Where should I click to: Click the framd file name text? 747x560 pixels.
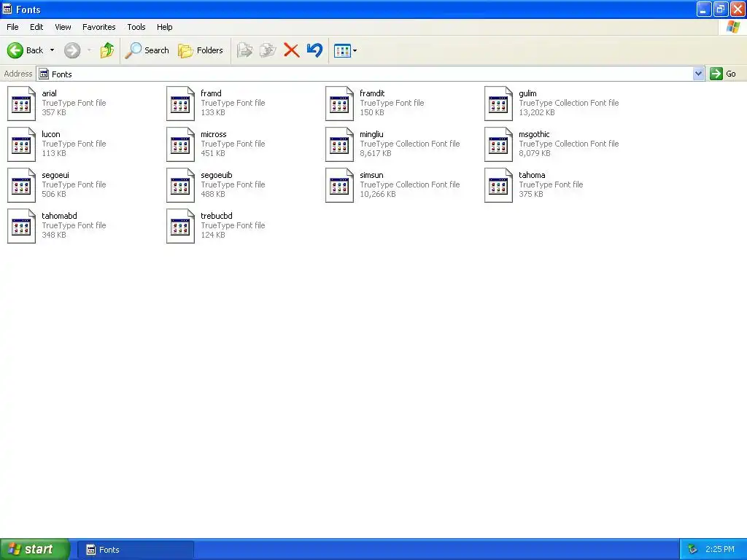tap(211, 93)
